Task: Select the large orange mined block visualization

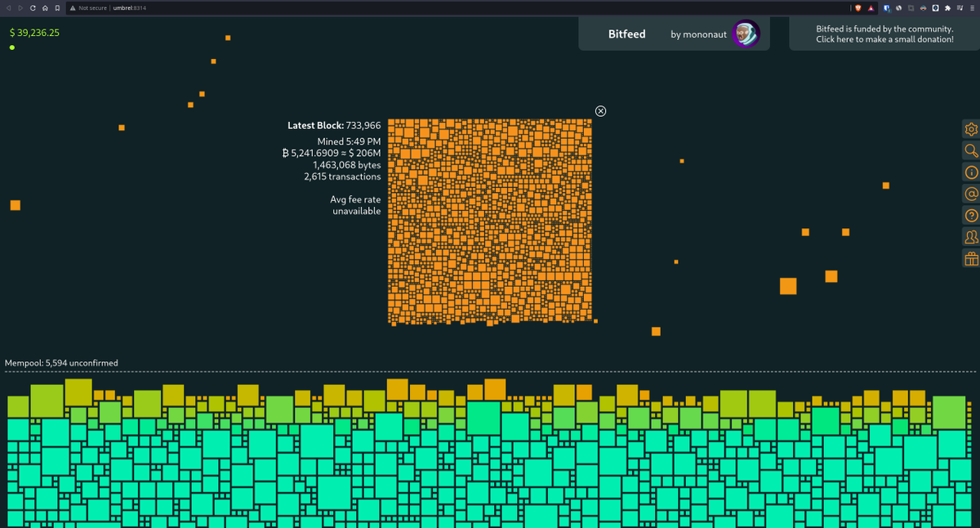Action: point(490,221)
